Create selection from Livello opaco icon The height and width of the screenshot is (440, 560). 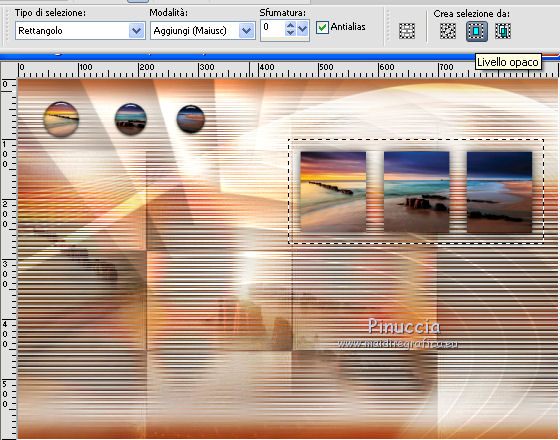[x=476, y=31]
